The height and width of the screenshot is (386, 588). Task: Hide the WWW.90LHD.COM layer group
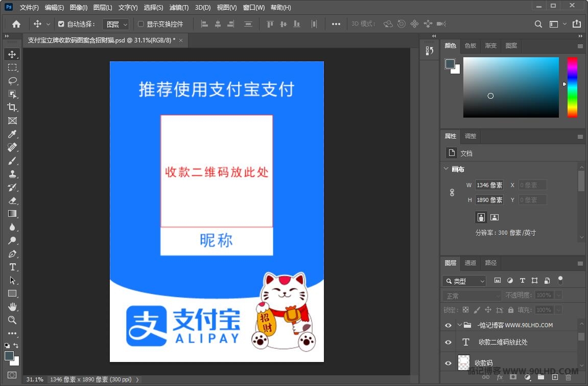coord(448,325)
